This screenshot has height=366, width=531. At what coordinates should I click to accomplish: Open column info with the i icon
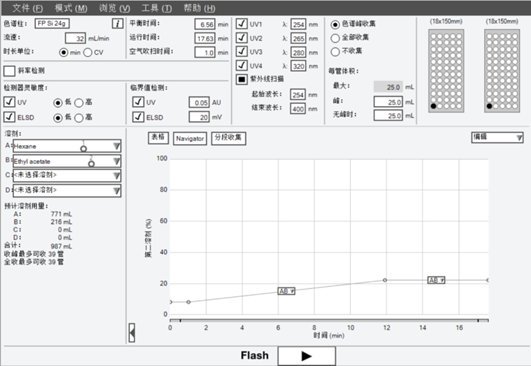[118, 23]
